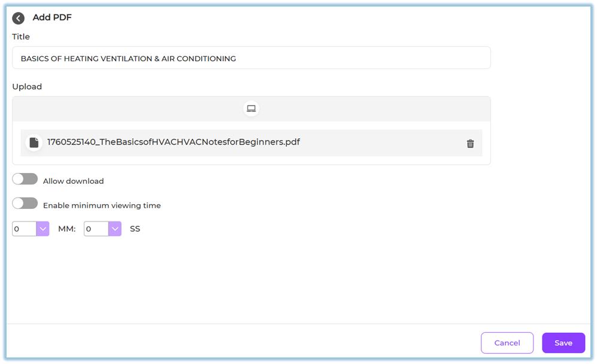Click the document icon beside the PDF filename
597x364 pixels.
(34, 142)
